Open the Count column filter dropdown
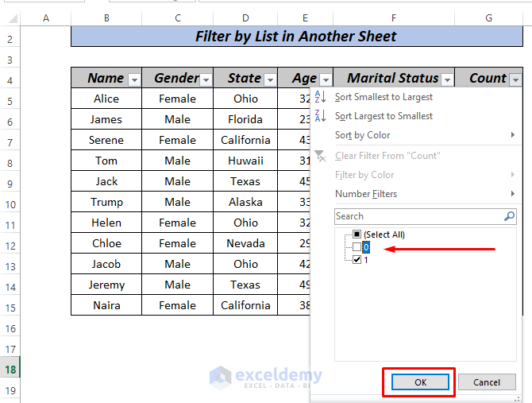Screen dimensions: 532x403 tap(515, 80)
